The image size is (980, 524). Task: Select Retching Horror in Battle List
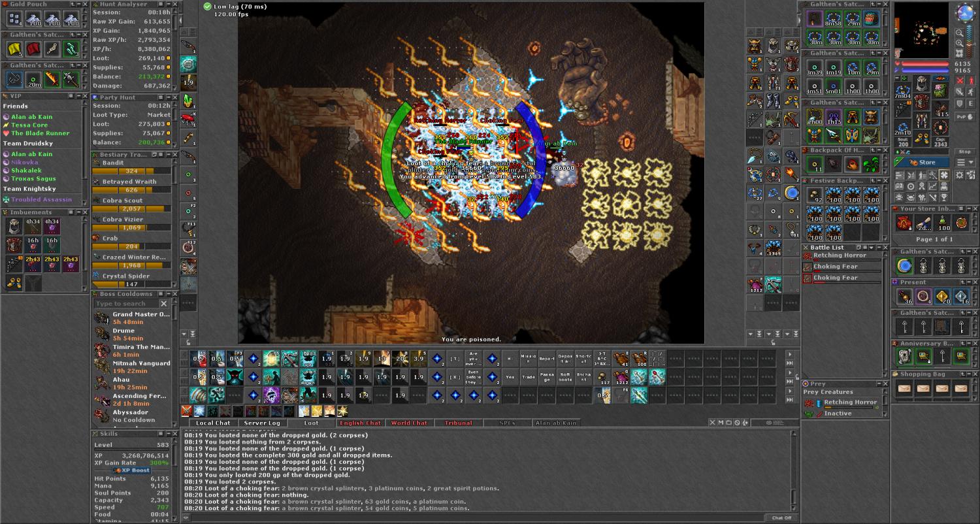[842, 257]
